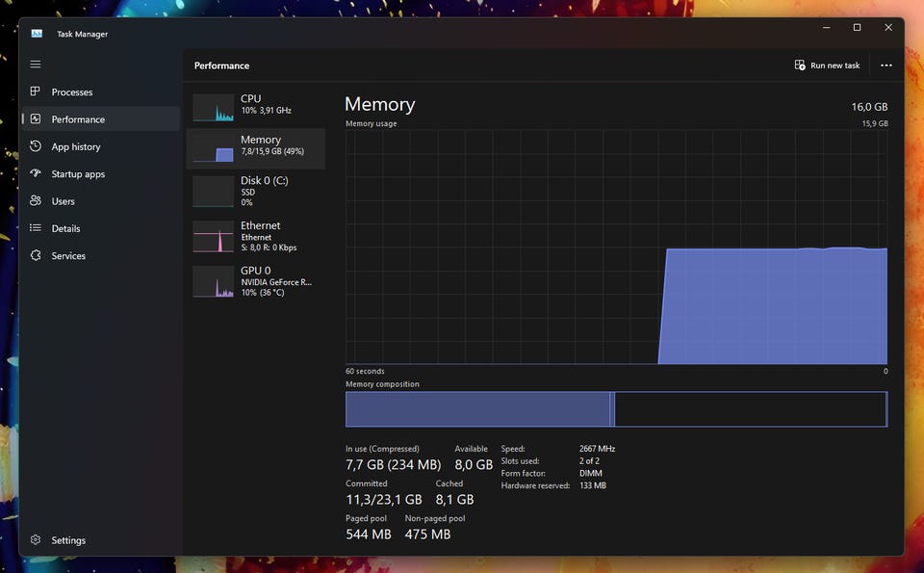Image resolution: width=924 pixels, height=573 pixels.
Task: Click the Details list icon
Action: pos(36,228)
